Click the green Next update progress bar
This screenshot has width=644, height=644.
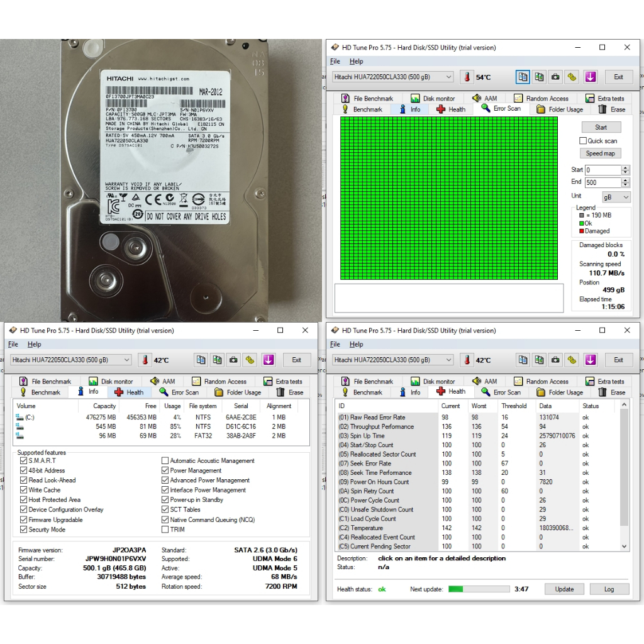click(x=479, y=589)
